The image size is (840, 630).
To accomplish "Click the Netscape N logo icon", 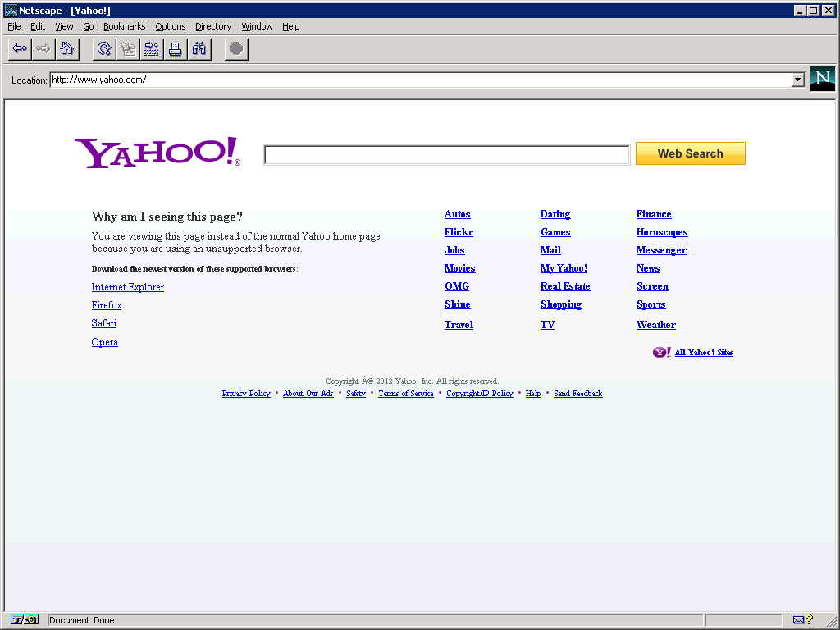I will pos(822,79).
